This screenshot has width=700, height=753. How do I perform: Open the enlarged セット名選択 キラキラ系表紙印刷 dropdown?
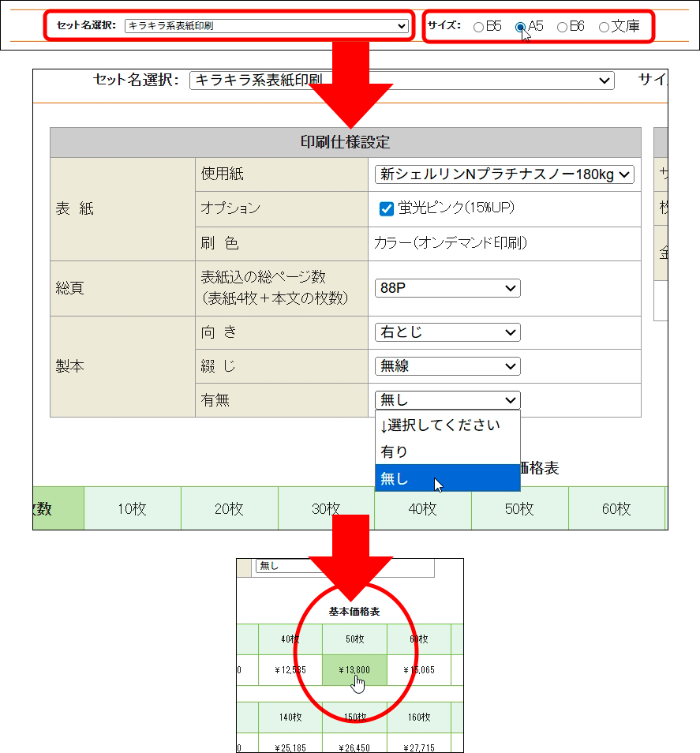pyautogui.click(x=402, y=81)
